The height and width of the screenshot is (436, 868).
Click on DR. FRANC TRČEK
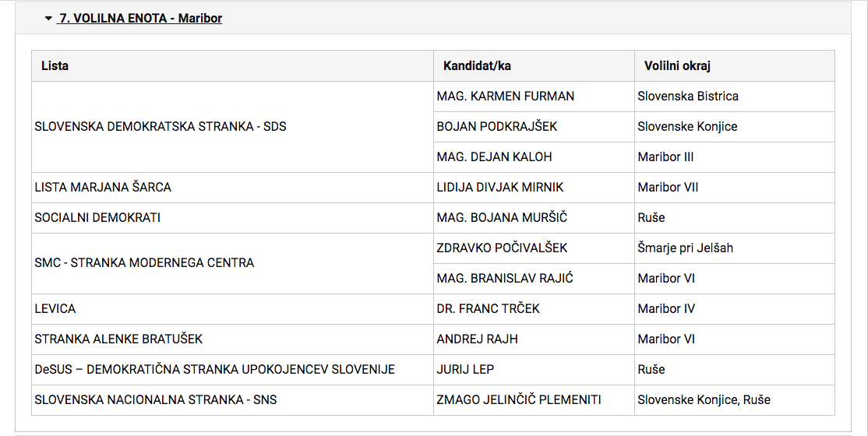489,309
